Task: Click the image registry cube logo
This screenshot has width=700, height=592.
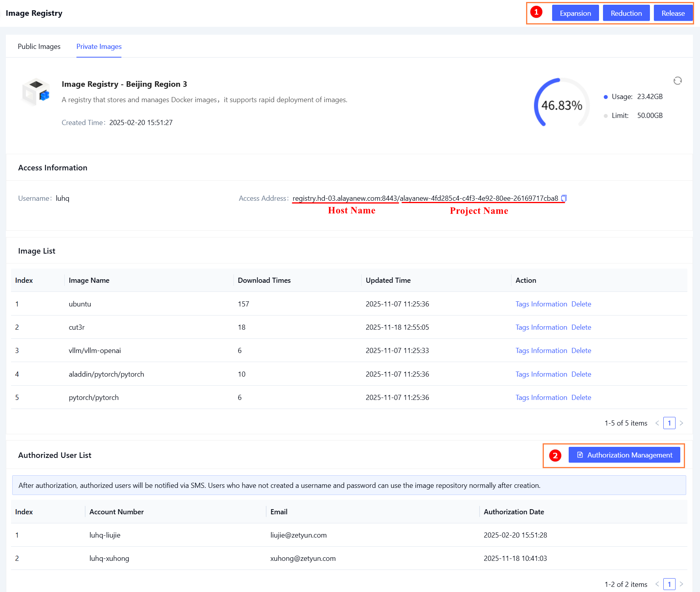Action: (36, 92)
